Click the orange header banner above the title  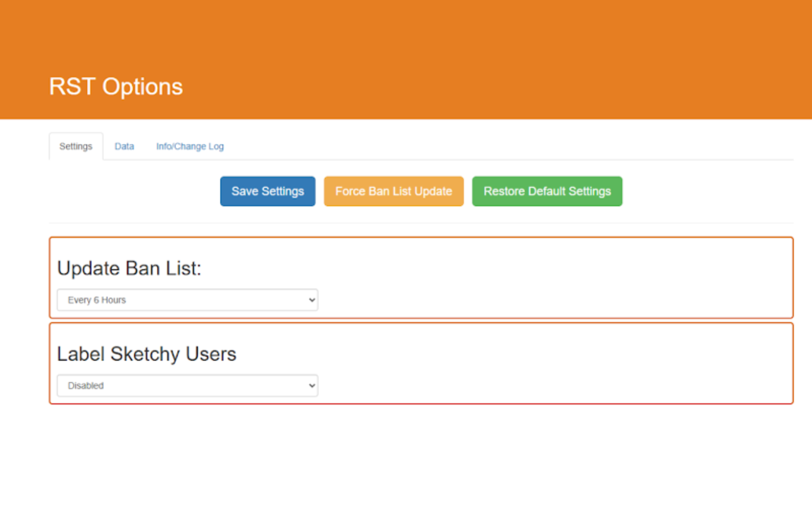click(x=406, y=32)
